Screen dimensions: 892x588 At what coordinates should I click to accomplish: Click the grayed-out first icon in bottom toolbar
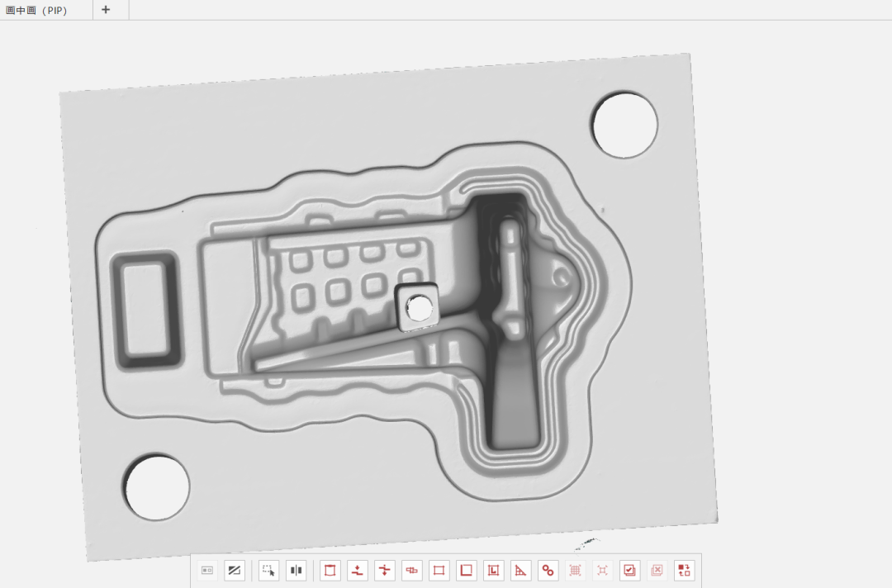pyautogui.click(x=207, y=571)
